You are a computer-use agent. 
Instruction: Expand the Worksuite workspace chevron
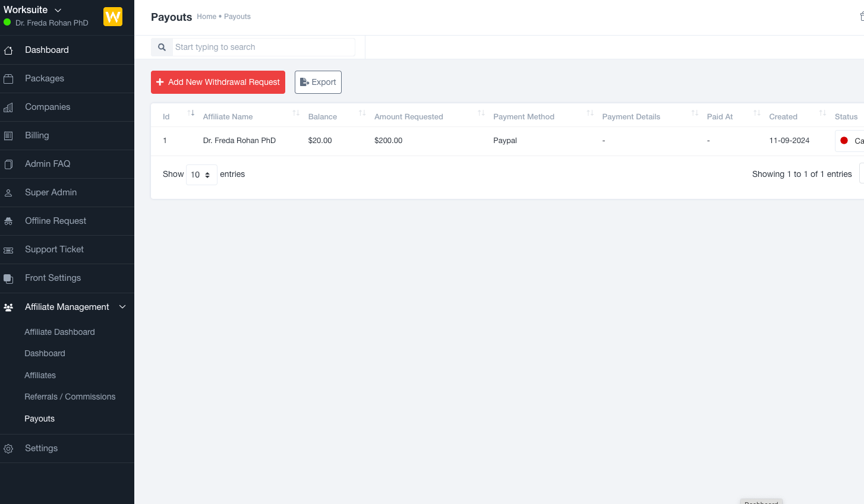coord(58,9)
